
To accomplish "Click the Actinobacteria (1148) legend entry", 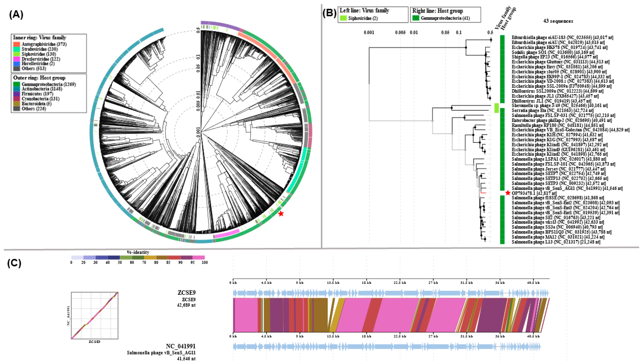I will [x=42, y=89].
